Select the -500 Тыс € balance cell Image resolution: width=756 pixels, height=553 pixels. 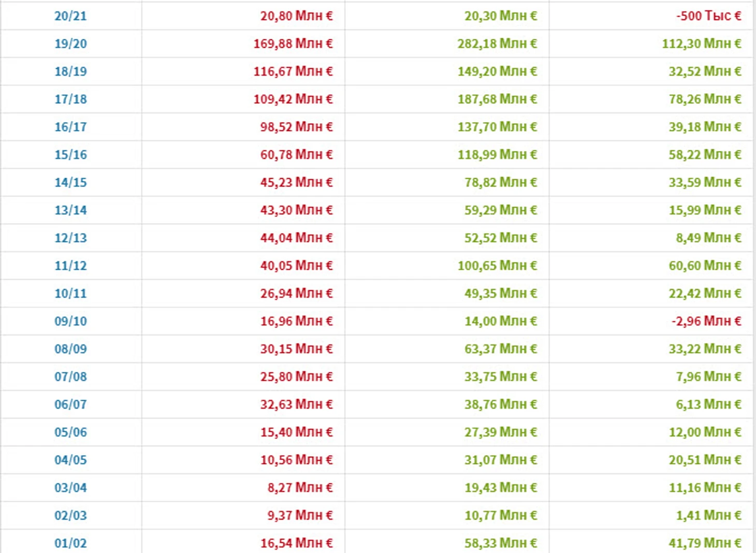pyautogui.click(x=708, y=16)
